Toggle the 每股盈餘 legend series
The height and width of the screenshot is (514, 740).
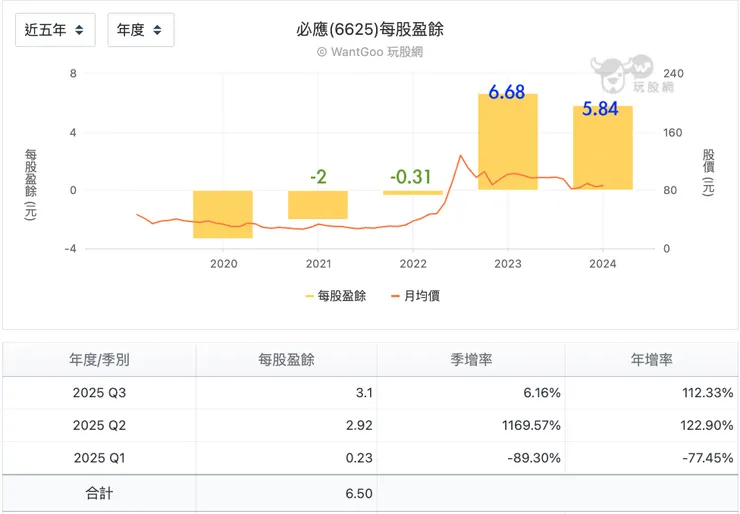[x=336, y=296]
